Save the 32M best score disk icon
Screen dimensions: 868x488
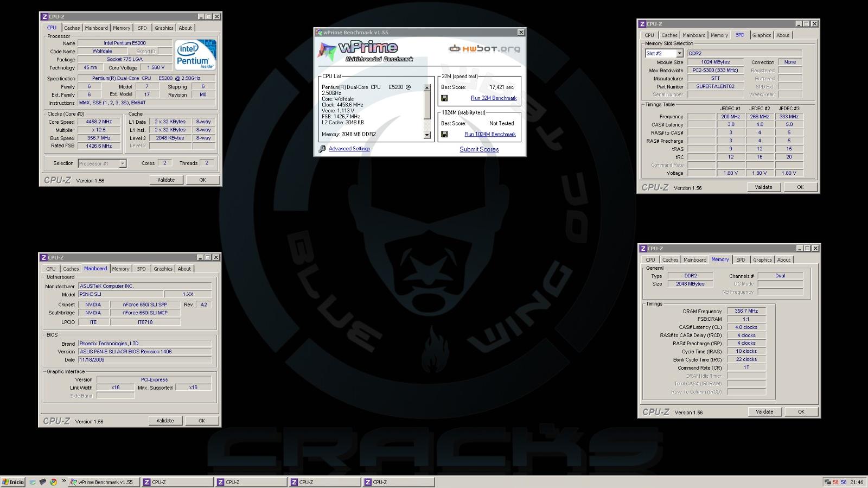point(444,98)
